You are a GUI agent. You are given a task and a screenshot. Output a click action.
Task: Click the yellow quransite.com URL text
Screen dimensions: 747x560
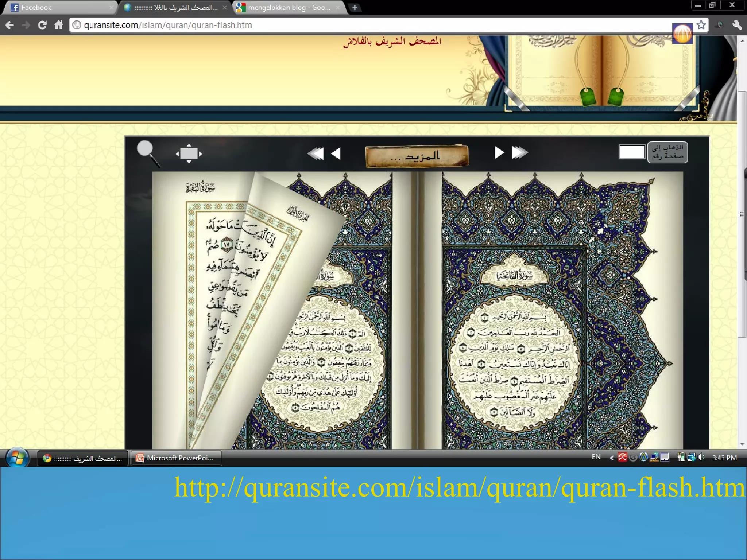460,488
